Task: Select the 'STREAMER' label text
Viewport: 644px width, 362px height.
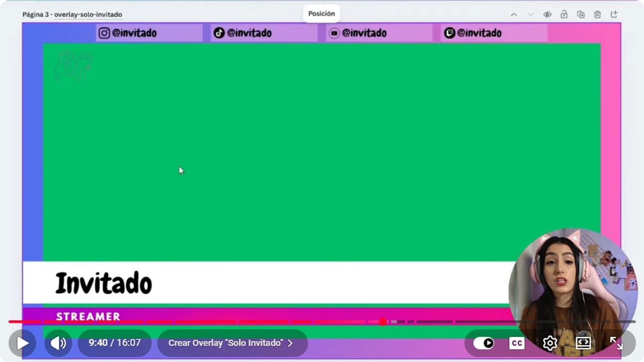Action: click(88, 316)
